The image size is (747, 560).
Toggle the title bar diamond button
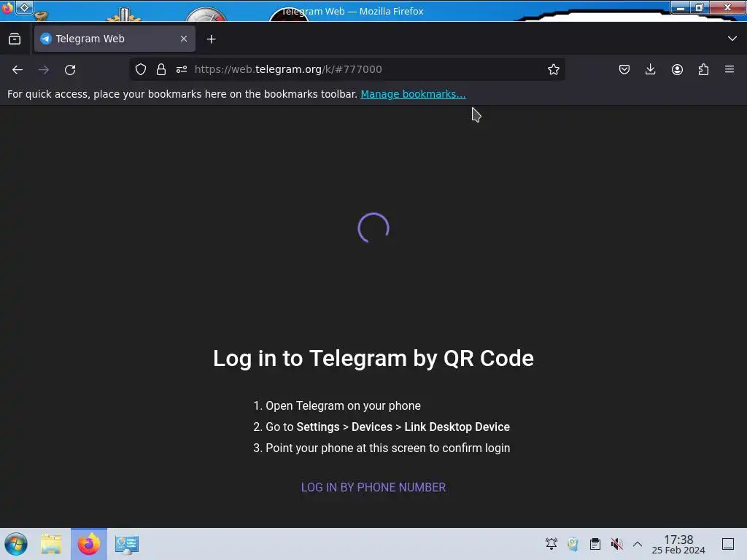click(x=24, y=7)
